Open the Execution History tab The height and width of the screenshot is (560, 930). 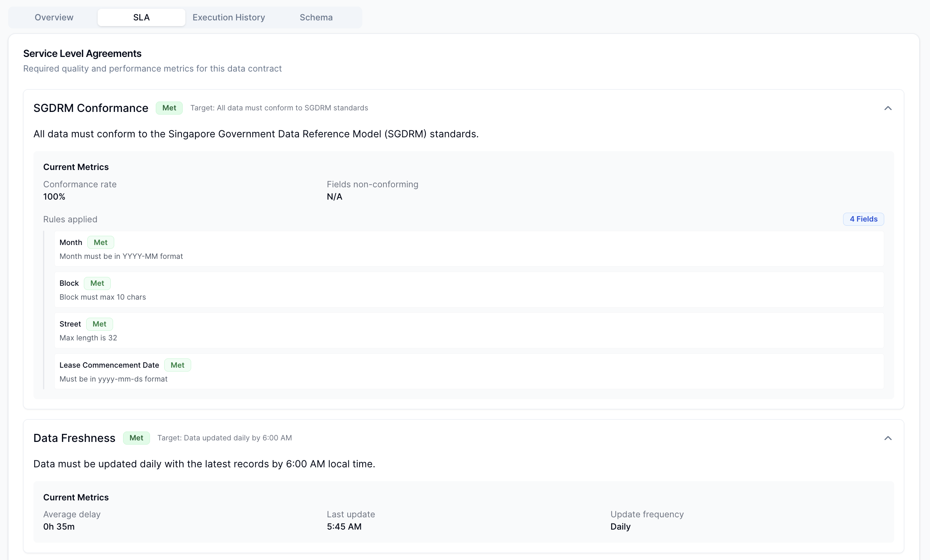pos(228,17)
